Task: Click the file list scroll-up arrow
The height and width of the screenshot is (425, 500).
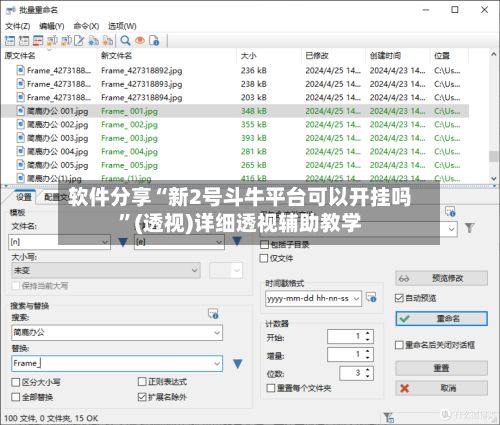Action: pyautogui.click(x=494, y=54)
